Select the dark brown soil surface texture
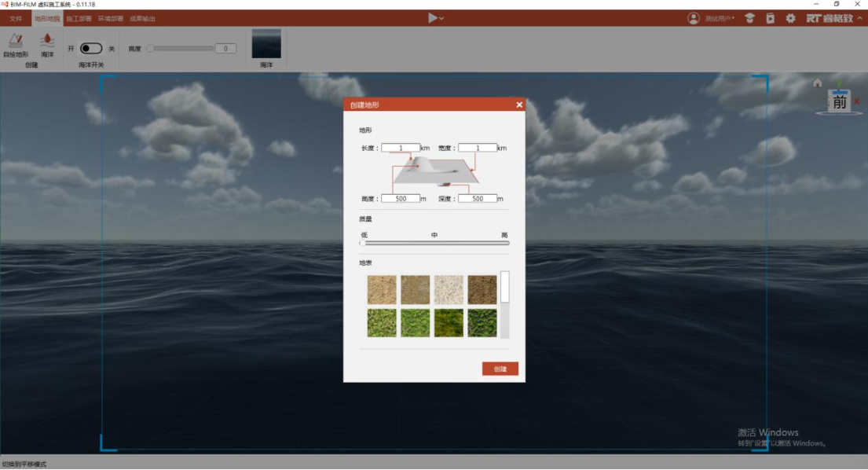Screen dimensions: 868x470 tap(482, 289)
